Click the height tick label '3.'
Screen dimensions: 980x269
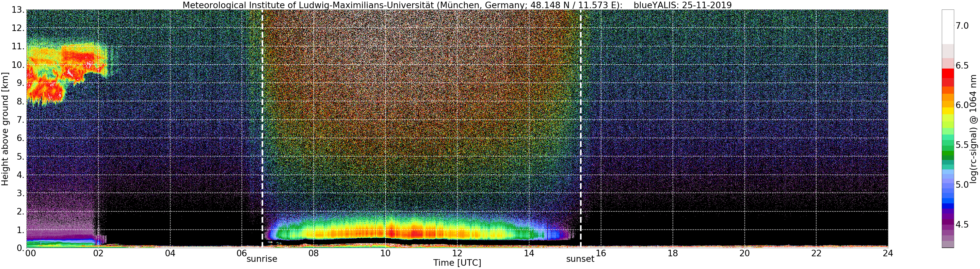pyautogui.click(x=20, y=193)
